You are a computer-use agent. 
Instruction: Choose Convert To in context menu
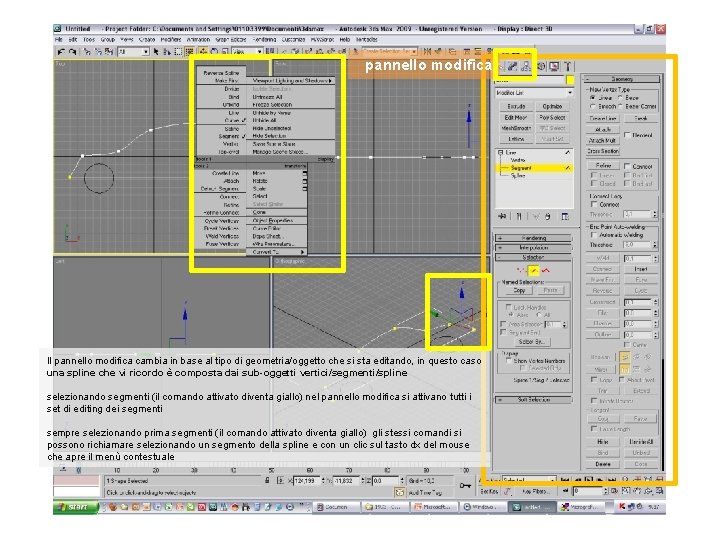point(277,252)
